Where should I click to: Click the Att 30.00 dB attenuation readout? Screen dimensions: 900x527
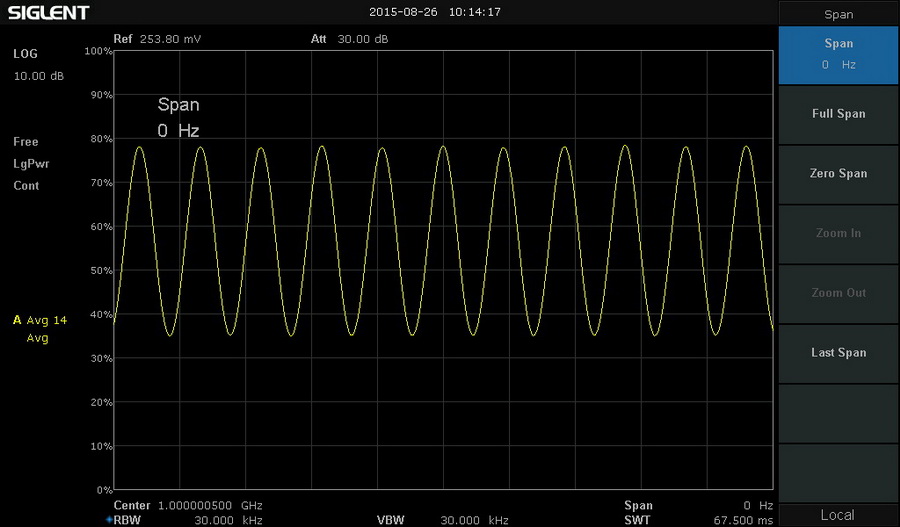click(349, 40)
